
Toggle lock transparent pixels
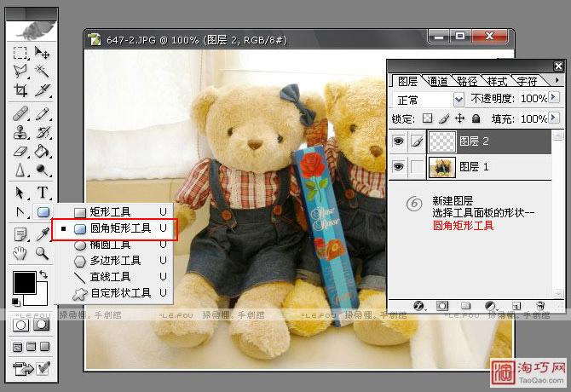pos(428,118)
